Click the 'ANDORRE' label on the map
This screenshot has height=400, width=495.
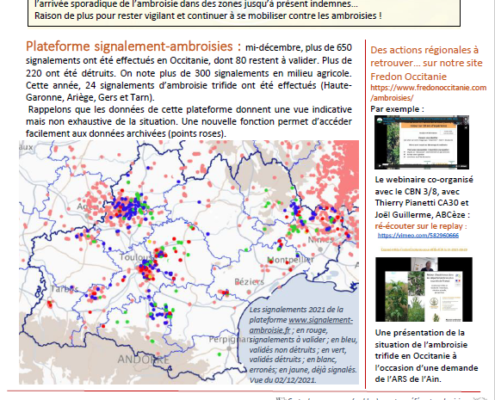(x=143, y=360)
